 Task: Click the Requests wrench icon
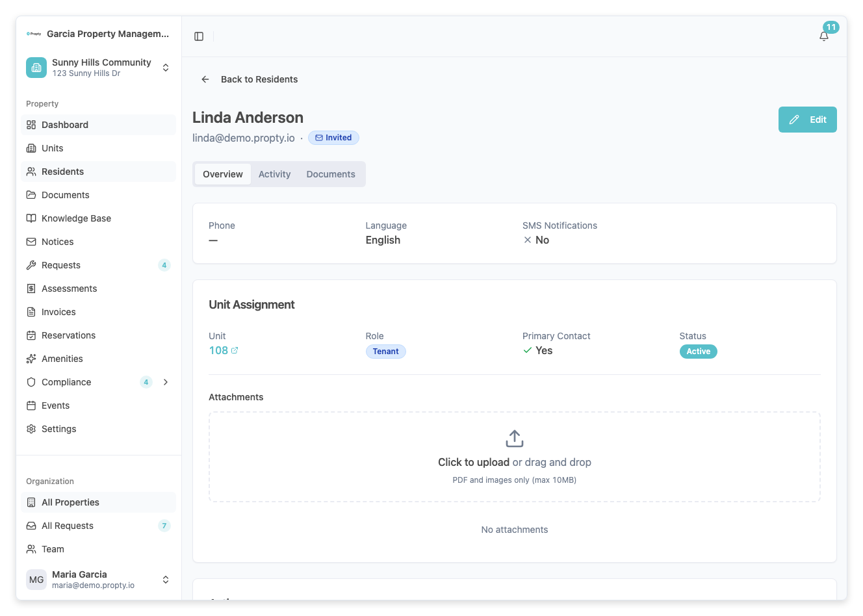click(31, 265)
